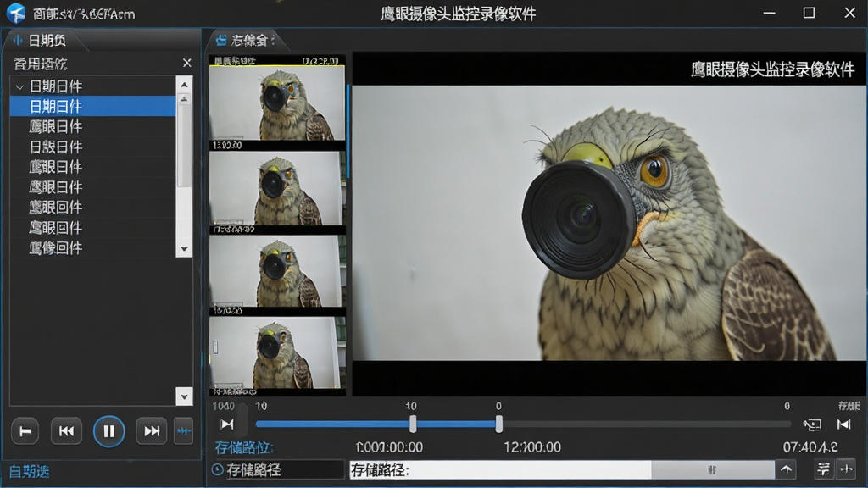Click the clock icon beside 存储路径 label
This screenshot has height=488, width=868.
click(218, 469)
